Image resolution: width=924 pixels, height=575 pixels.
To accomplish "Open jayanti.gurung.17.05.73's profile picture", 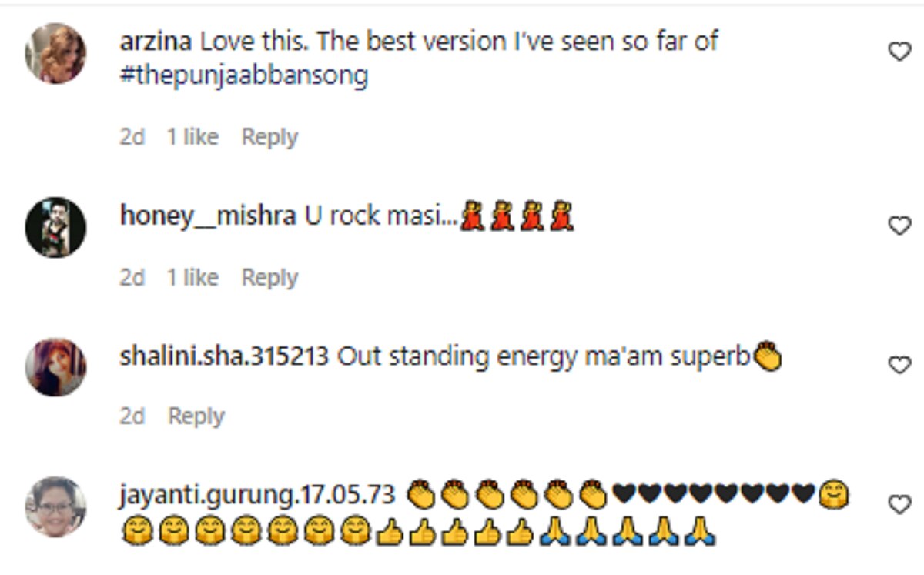I will click(x=55, y=506).
